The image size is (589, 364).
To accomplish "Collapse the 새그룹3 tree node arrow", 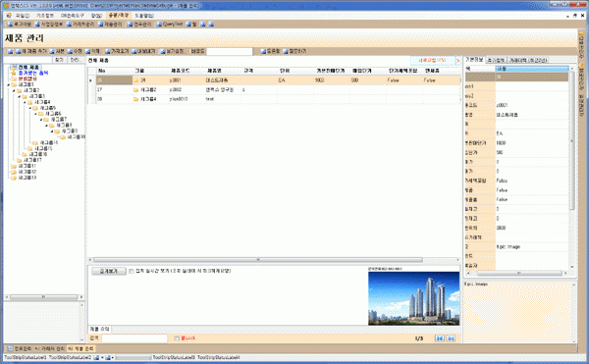I will [20, 96].
